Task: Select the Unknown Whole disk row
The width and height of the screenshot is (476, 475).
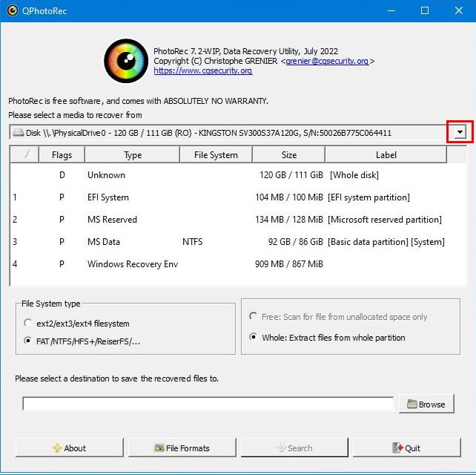Action: 238,174
